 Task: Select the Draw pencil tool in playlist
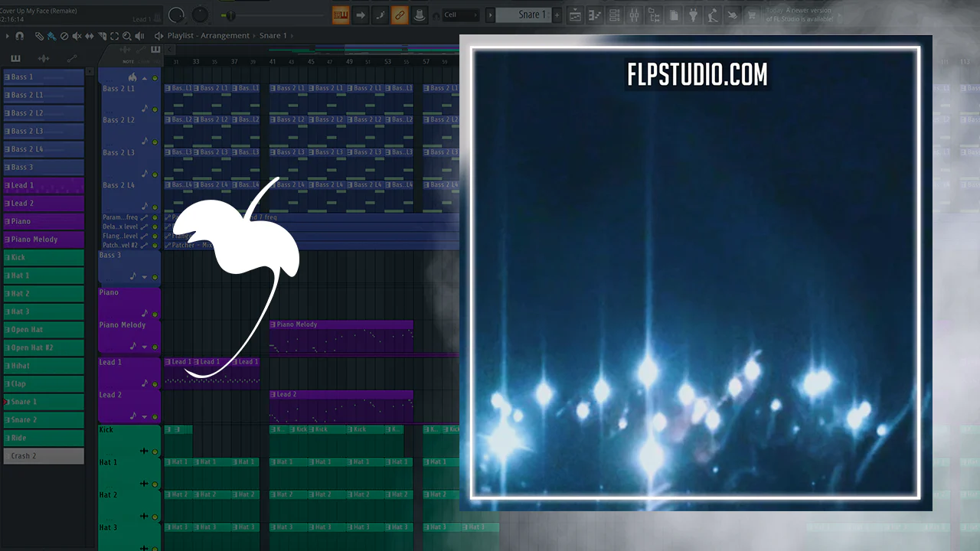[x=39, y=36]
